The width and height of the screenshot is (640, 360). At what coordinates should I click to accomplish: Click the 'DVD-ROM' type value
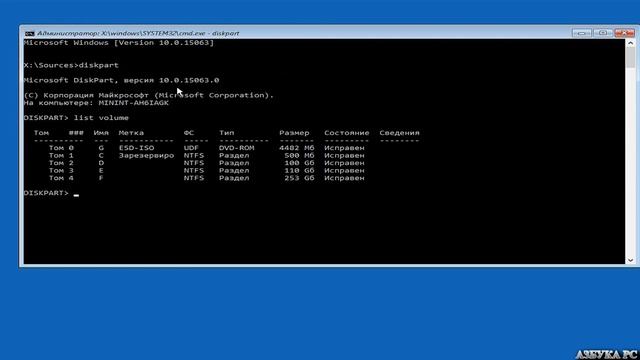tap(237, 148)
